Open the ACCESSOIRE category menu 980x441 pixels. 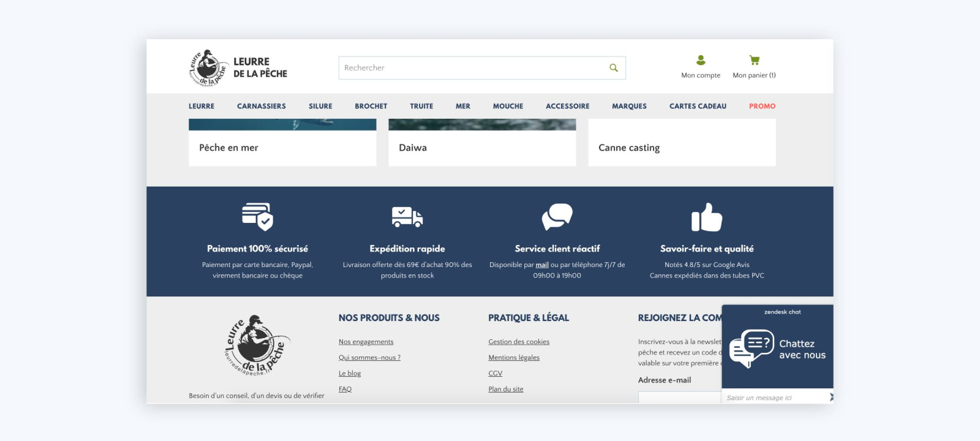click(x=567, y=106)
